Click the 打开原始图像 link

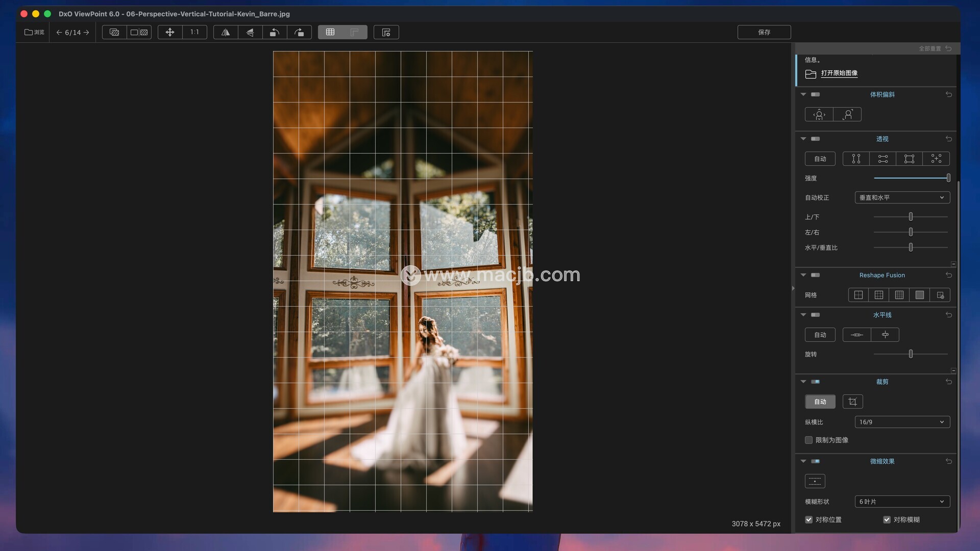839,73
